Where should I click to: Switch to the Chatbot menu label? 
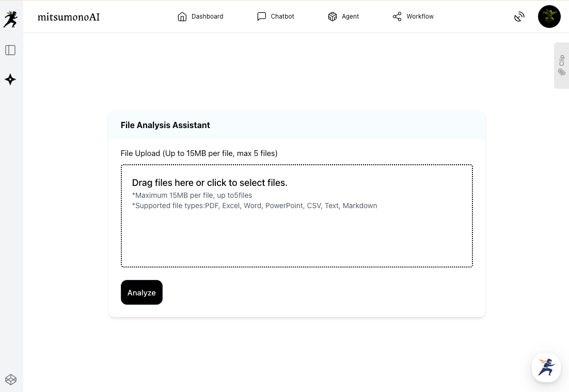pyautogui.click(x=282, y=17)
